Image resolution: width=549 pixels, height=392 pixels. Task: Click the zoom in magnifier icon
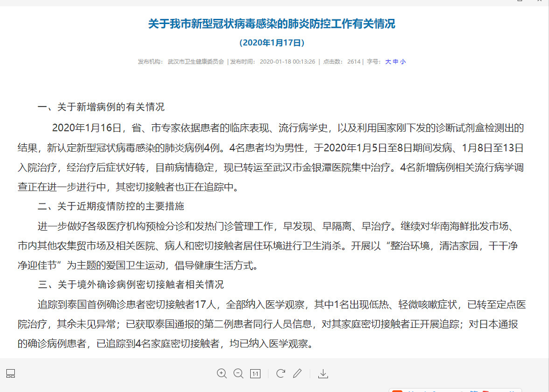point(222,374)
